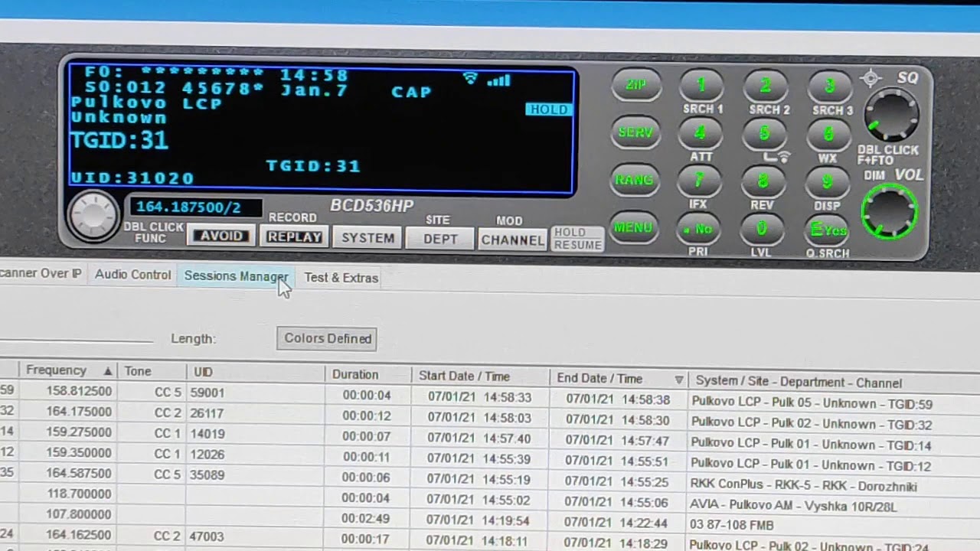The width and height of the screenshot is (980, 551).
Task: Click the FUNC scroll knob
Action: coord(93,217)
